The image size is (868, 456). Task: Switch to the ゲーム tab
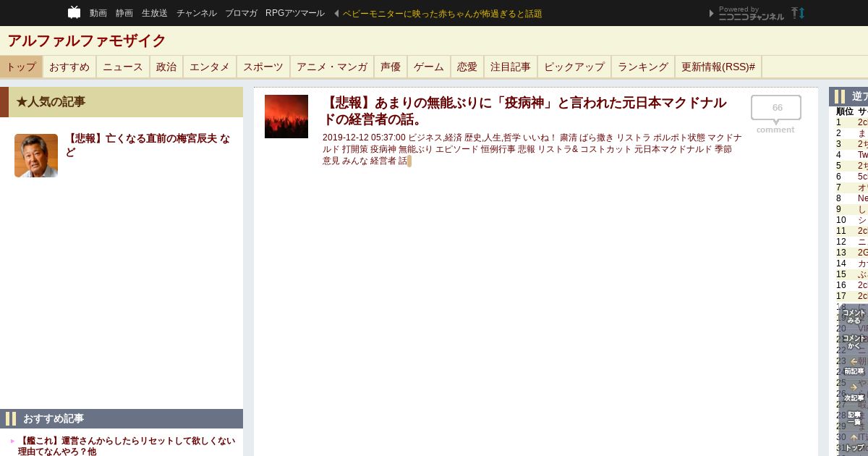tap(429, 67)
